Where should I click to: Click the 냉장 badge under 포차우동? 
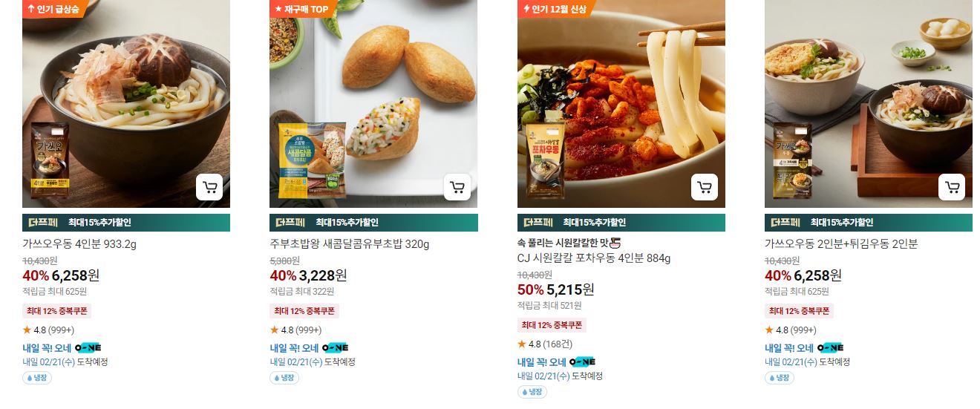point(532,392)
